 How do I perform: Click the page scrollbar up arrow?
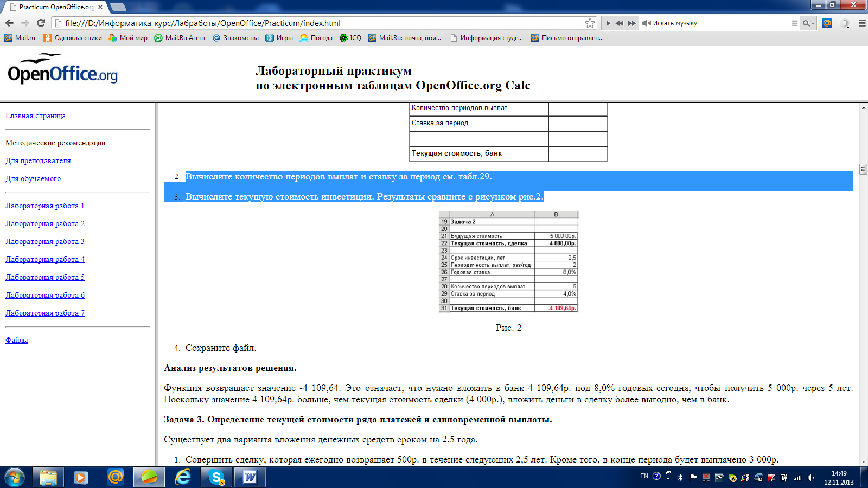[863, 108]
